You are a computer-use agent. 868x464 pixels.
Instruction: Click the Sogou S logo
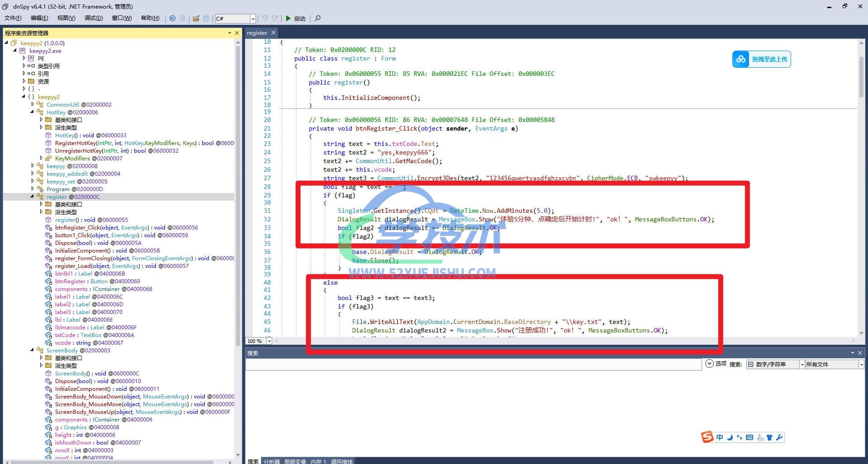(x=707, y=437)
